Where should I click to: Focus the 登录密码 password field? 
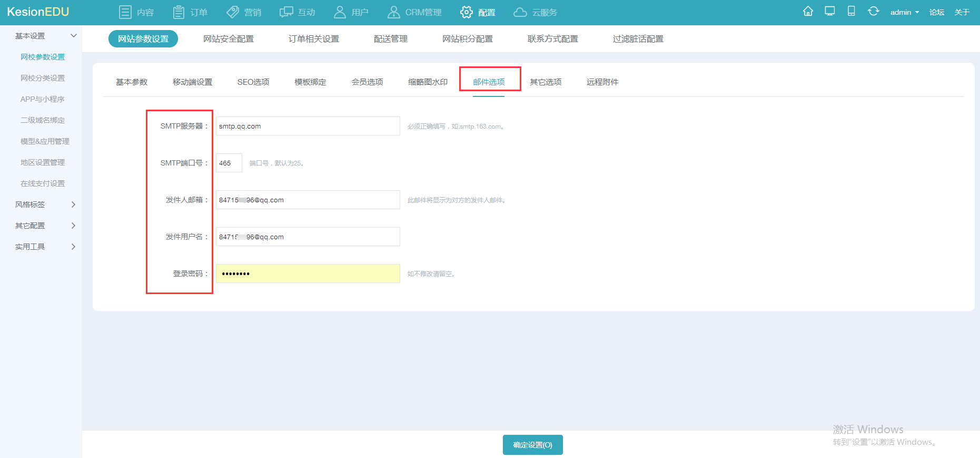click(x=308, y=274)
